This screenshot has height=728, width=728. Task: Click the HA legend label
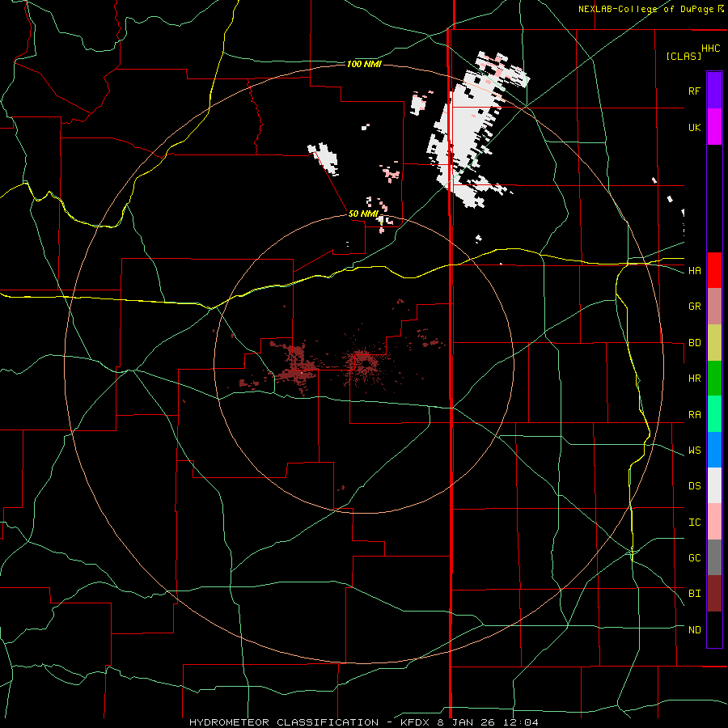(694, 270)
